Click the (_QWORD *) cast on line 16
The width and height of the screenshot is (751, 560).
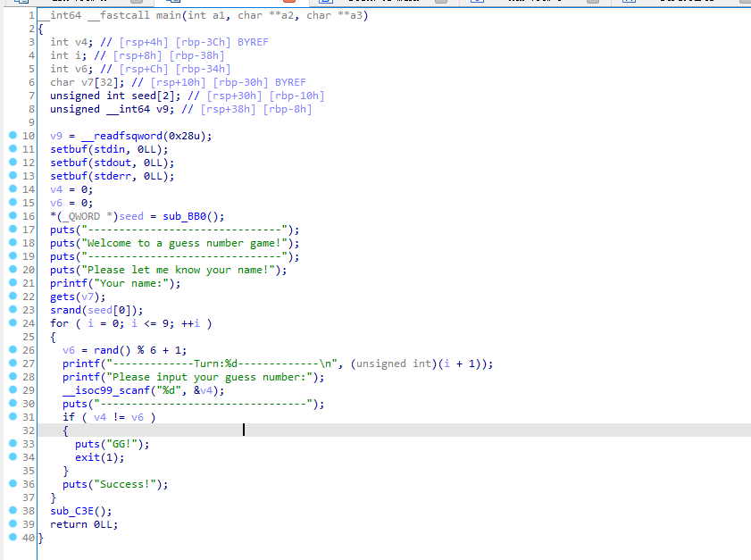[88, 216]
